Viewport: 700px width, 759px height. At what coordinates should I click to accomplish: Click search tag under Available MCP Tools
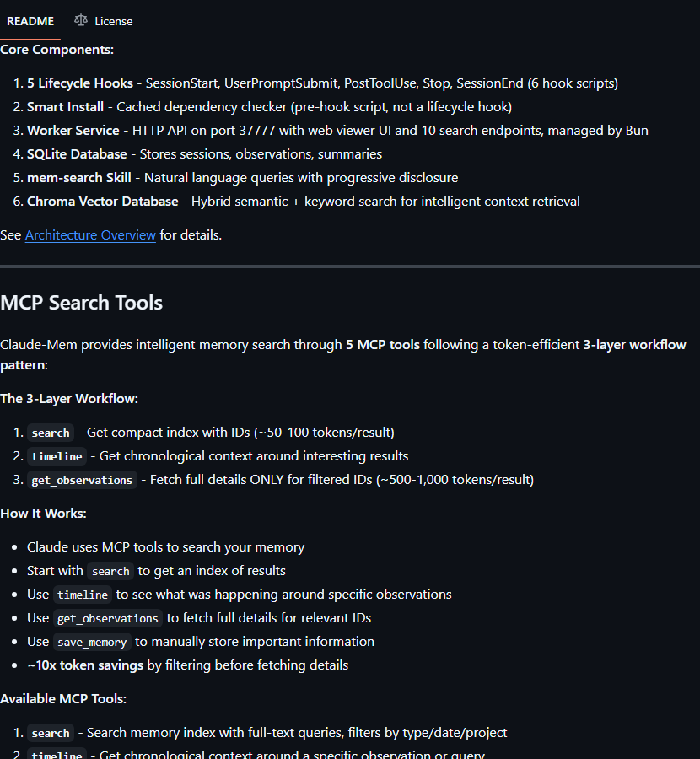51,734
